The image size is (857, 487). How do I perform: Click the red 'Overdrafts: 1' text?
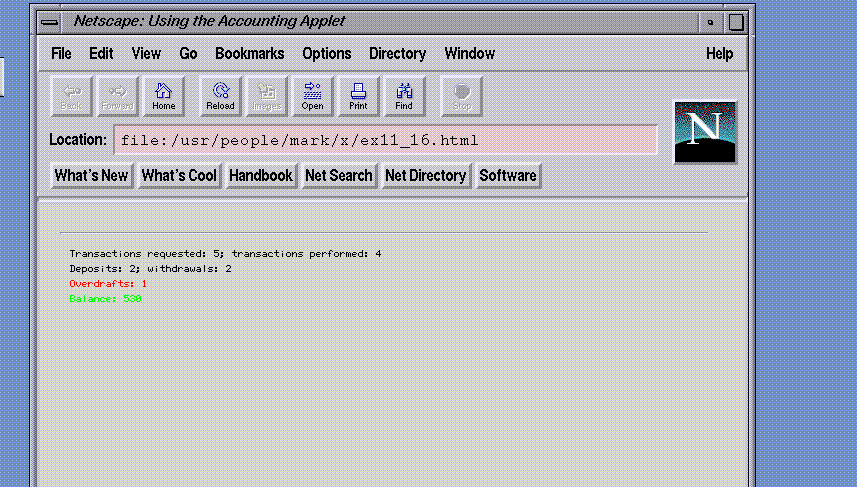click(x=108, y=284)
